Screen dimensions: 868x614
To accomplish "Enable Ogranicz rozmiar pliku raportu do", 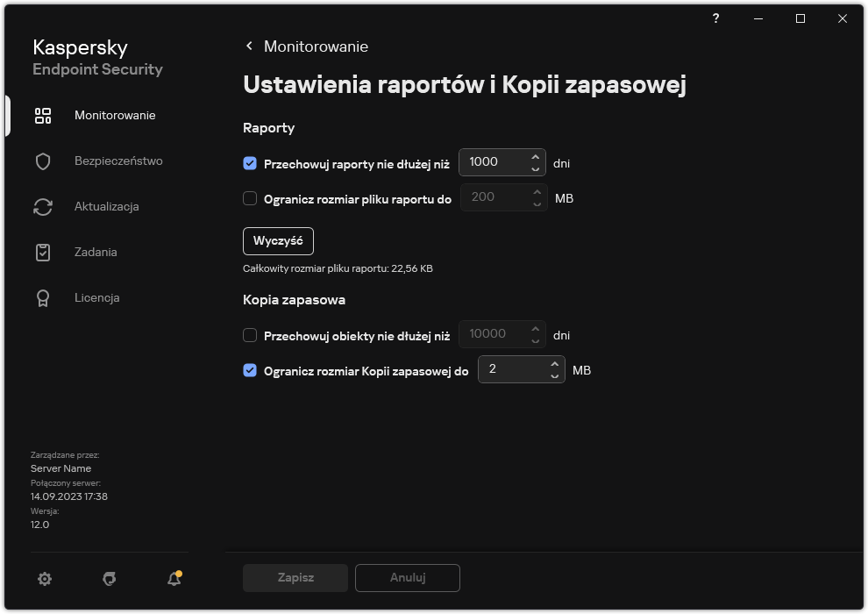I will [252, 198].
